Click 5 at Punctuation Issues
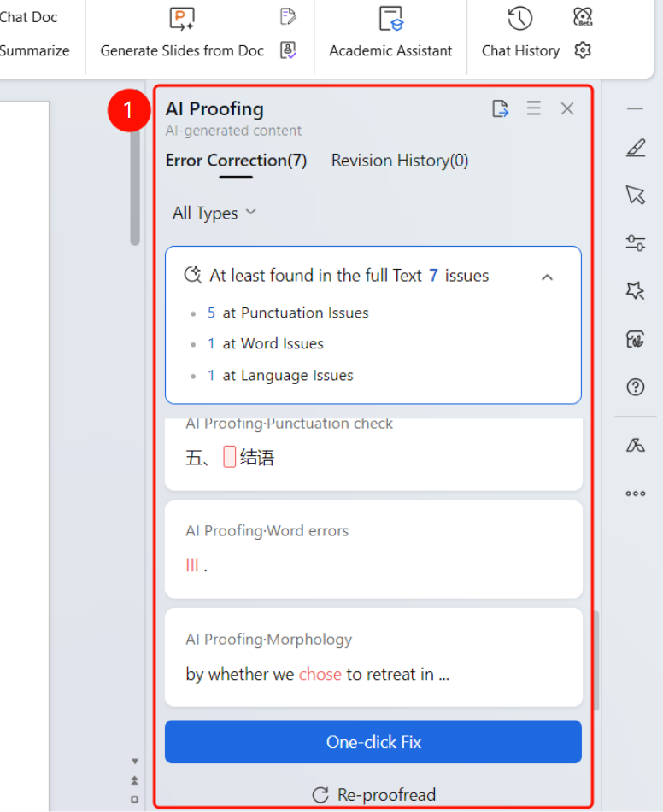Viewport: 663px width, 812px height. 288,313
